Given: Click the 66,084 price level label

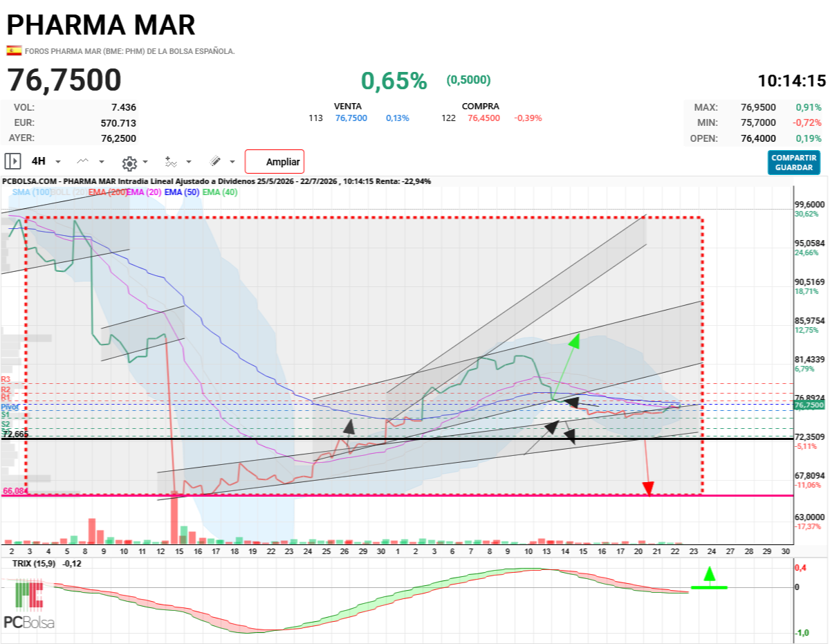Looking at the screenshot, I should point(15,491).
